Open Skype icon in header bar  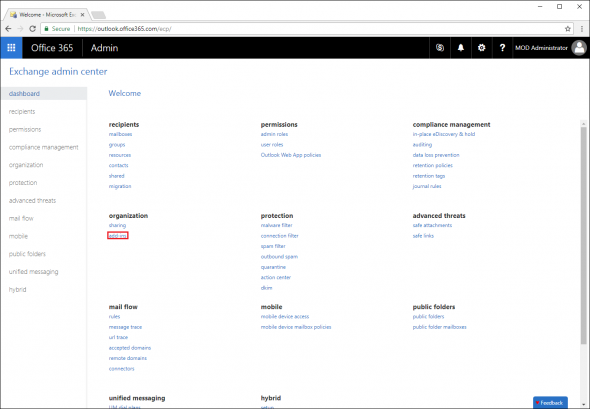tap(439, 48)
